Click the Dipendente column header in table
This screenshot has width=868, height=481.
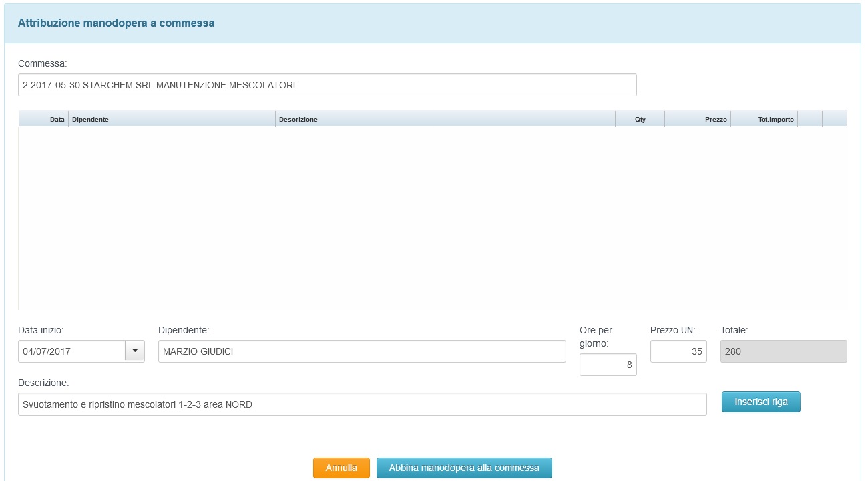click(172, 119)
